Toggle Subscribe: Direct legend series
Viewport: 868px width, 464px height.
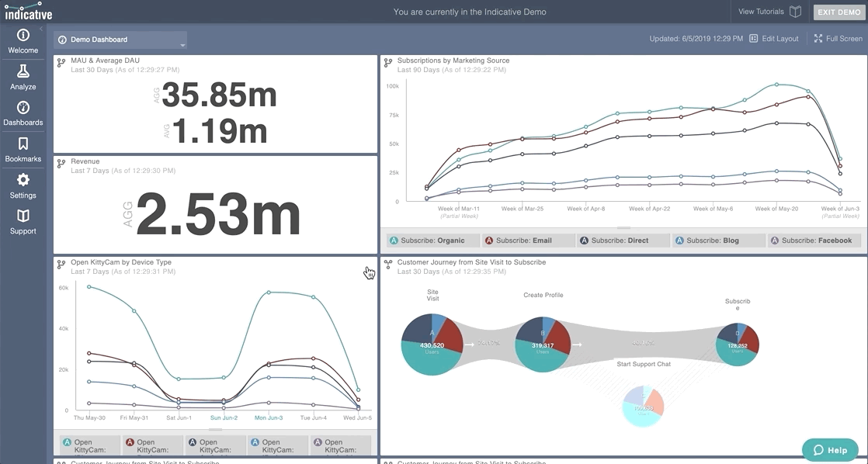pyautogui.click(x=624, y=241)
